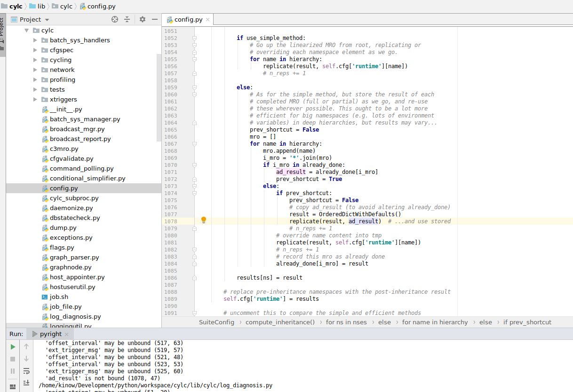The height and width of the screenshot is (392, 573).
Task: Click the stop icon in Run panel
Action: [x=13, y=359]
